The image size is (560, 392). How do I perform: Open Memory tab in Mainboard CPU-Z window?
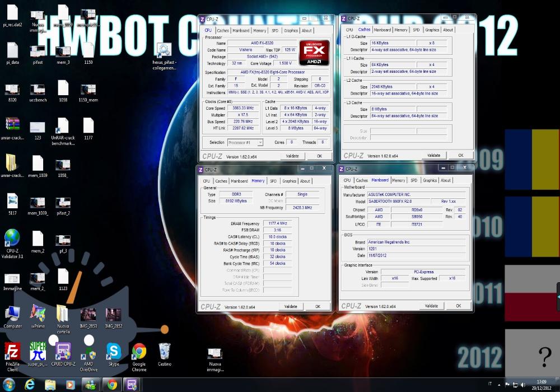pos(399,180)
